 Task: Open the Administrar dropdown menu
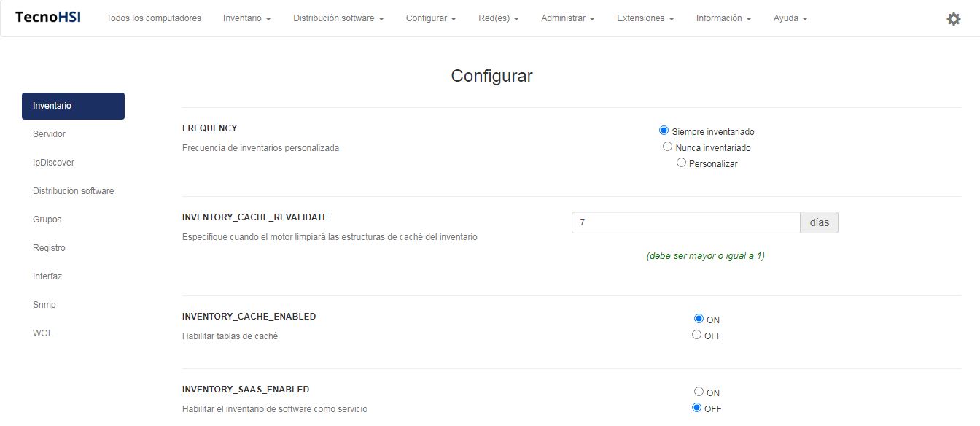coord(567,18)
